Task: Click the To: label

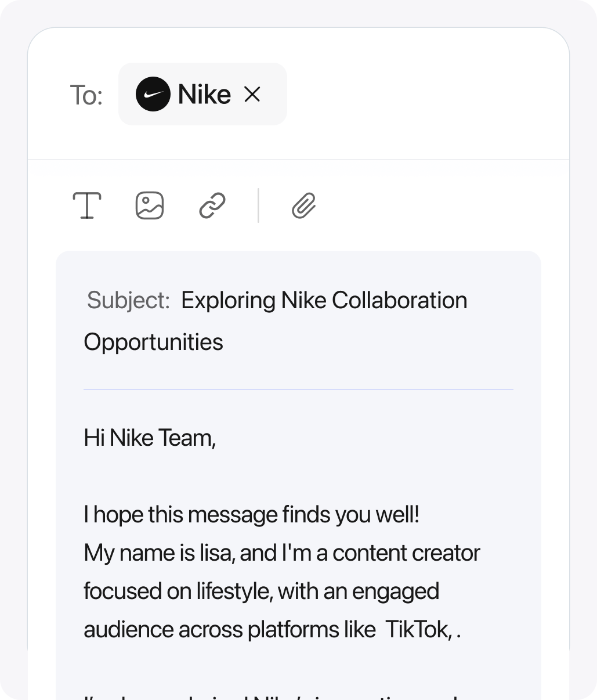Action: coord(86,95)
